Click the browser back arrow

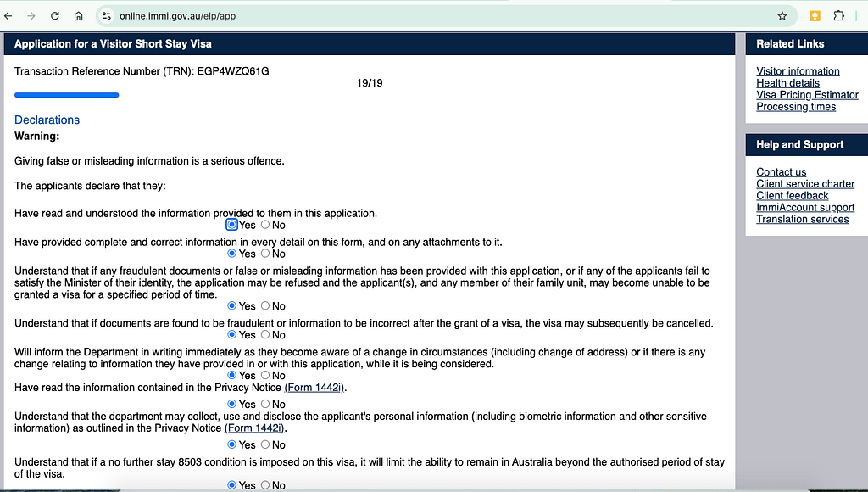8,16
